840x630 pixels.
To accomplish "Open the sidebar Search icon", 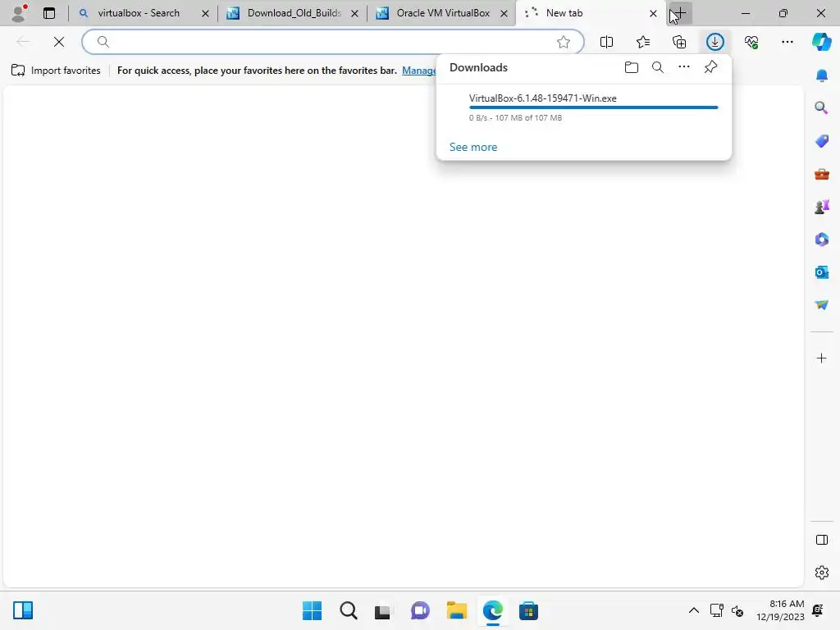I will point(821,108).
